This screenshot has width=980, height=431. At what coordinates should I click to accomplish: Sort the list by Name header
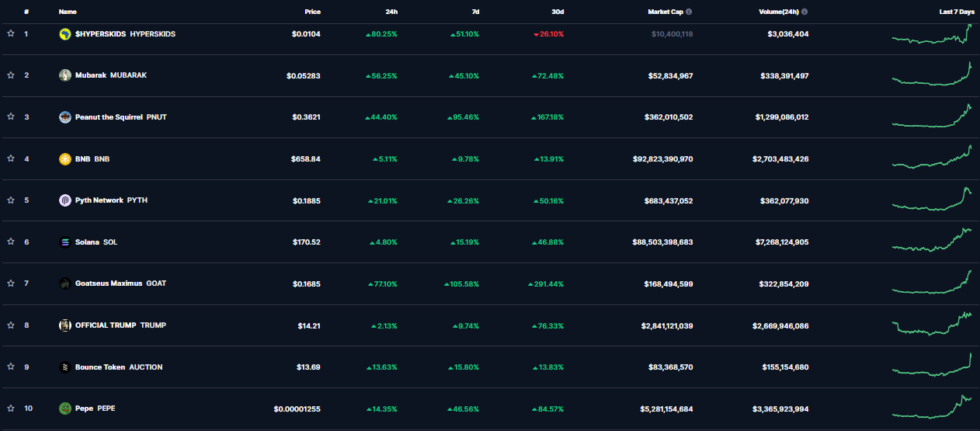[68, 12]
